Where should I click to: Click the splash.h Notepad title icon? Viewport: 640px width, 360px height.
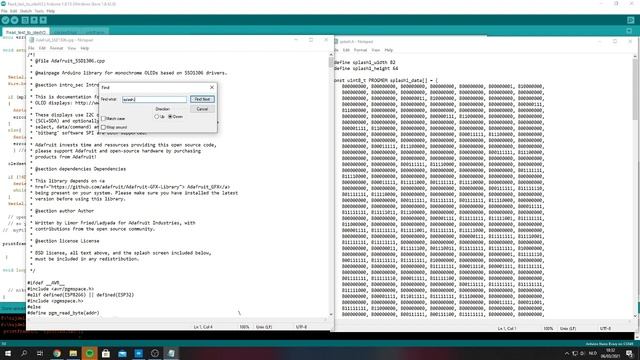[336, 42]
